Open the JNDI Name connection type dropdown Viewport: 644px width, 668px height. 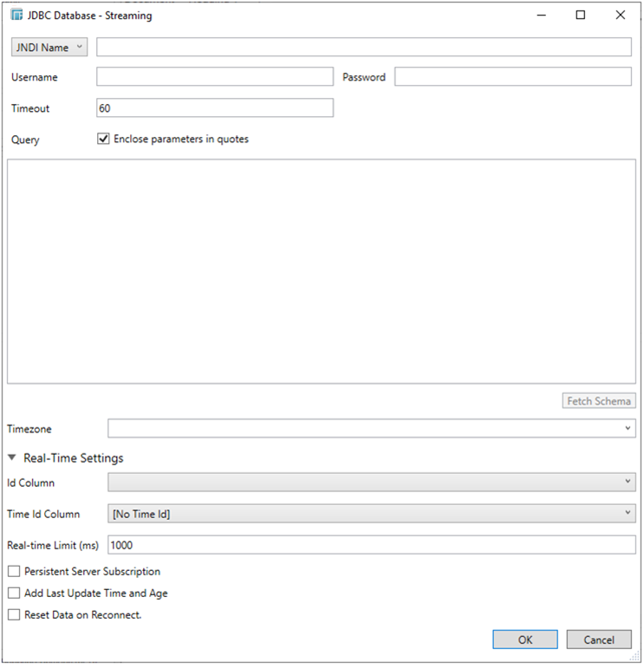coord(49,48)
